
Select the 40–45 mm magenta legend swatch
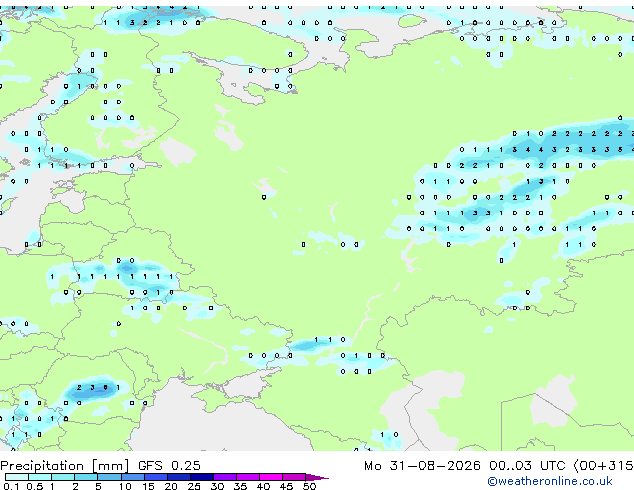(271, 477)
